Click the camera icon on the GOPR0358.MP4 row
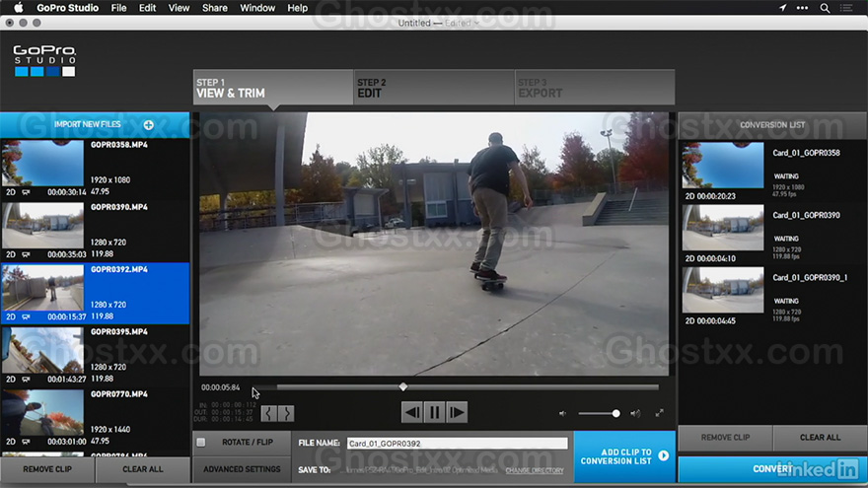 pos(26,192)
